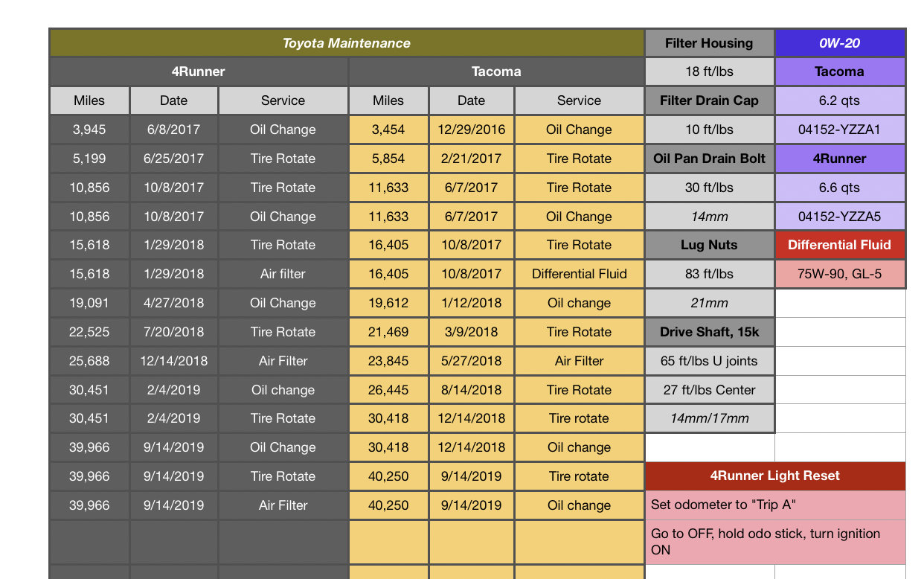Select the Drive Shaft, 15k cell
Screen dimensions: 924x579
tap(710, 332)
